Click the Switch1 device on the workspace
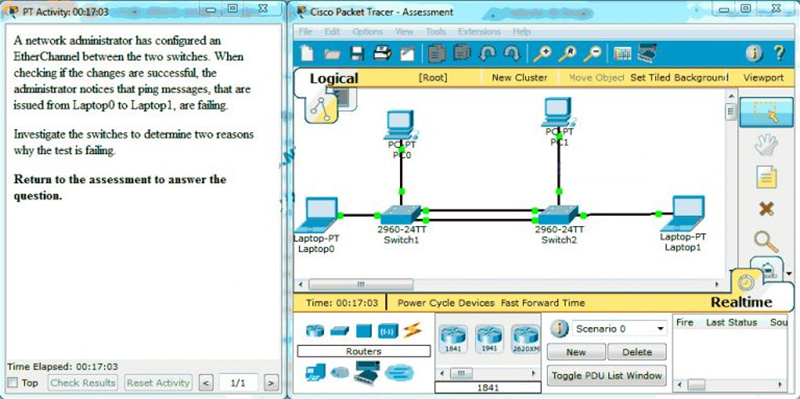The width and height of the screenshot is (800, 399). (401, 215)
